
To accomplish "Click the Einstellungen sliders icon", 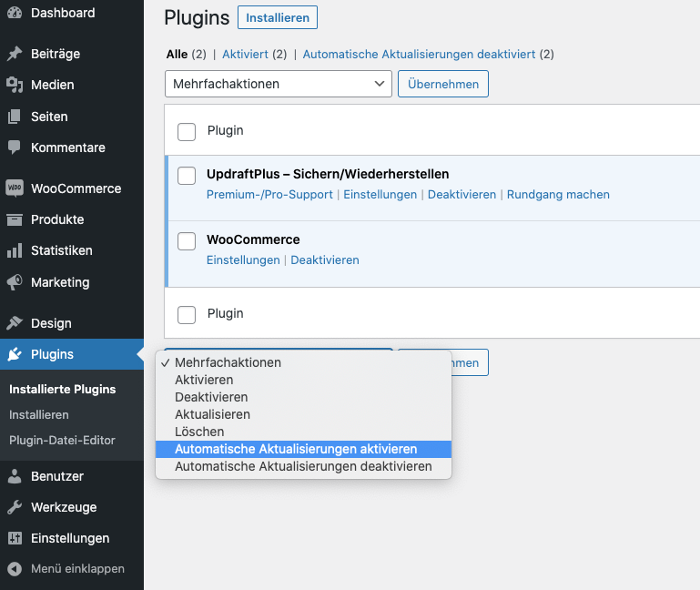I will tap(15, 538).
